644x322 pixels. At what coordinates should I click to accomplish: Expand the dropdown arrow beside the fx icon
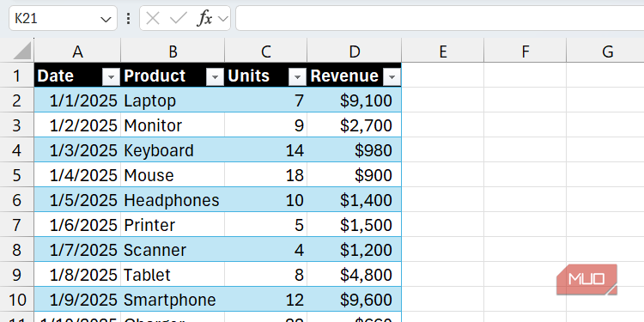(x=223, y=19)
